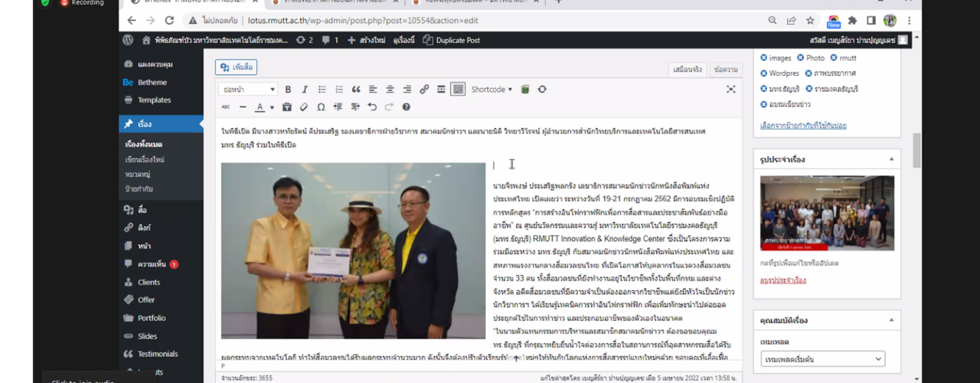Toggle paste as text

287,107
